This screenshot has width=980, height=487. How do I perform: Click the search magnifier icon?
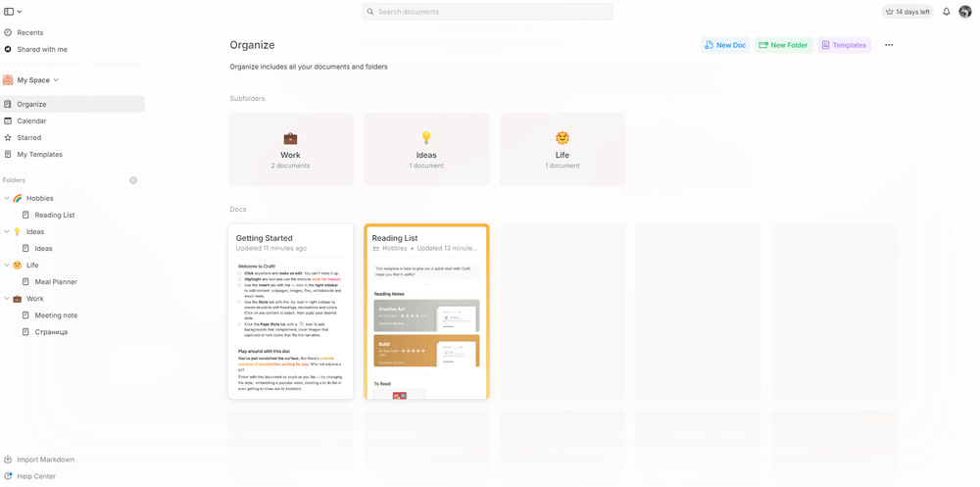tap(370, 12)
